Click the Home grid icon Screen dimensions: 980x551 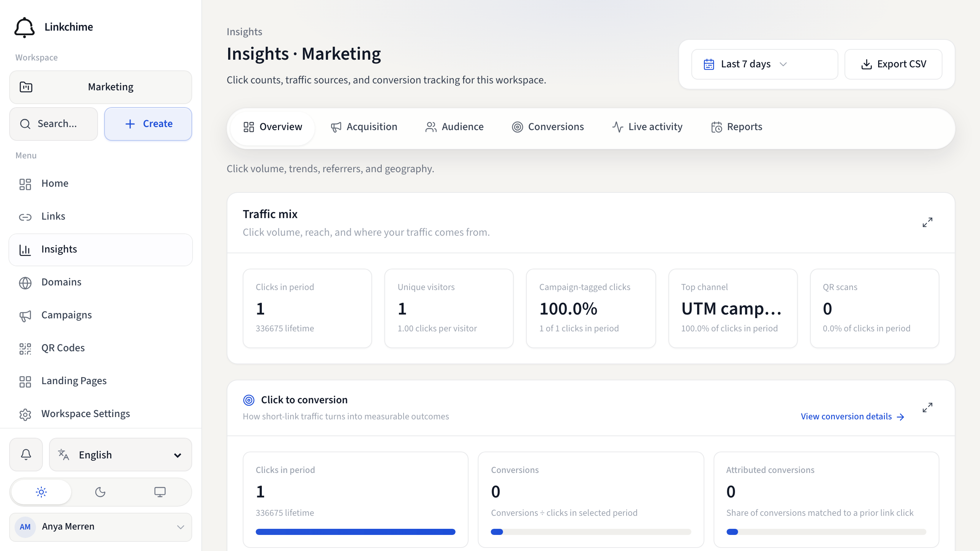click(x=25, y=184)
